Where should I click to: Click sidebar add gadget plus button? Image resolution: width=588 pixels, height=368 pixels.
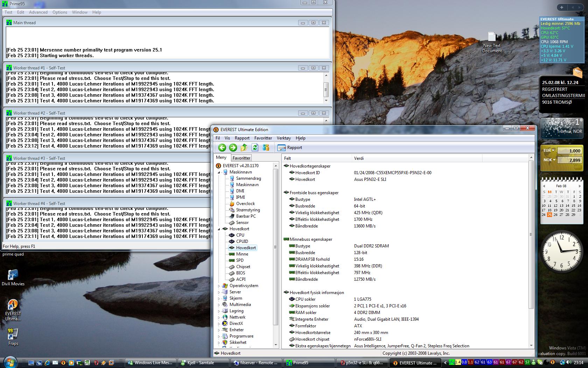point(561,7)
